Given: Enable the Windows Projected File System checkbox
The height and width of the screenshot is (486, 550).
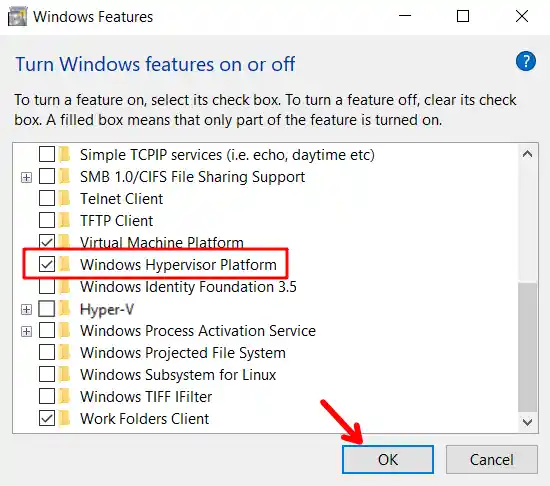Looking at the screenshot, I should [x=47, y=352].
